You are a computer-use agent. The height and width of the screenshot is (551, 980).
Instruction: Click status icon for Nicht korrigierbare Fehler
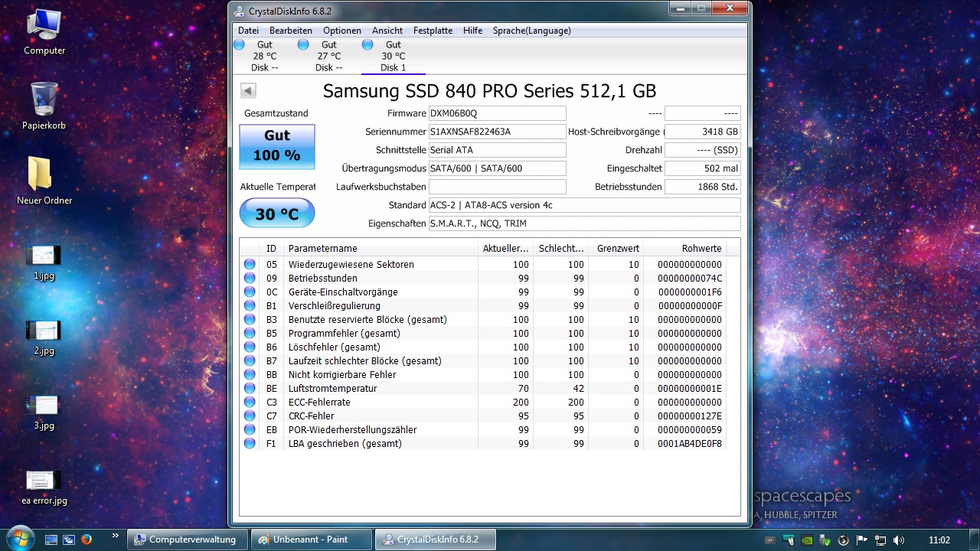250,374
